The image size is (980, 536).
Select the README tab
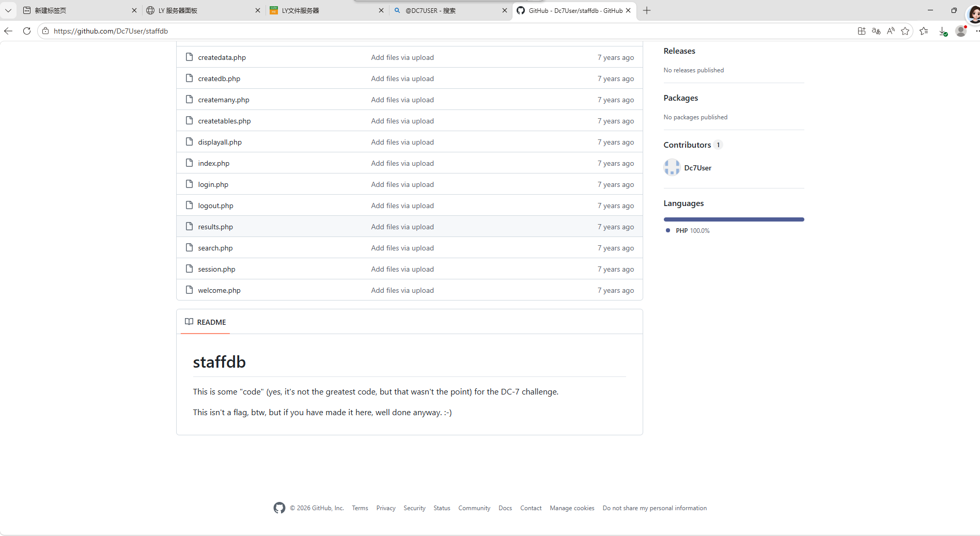206,322
